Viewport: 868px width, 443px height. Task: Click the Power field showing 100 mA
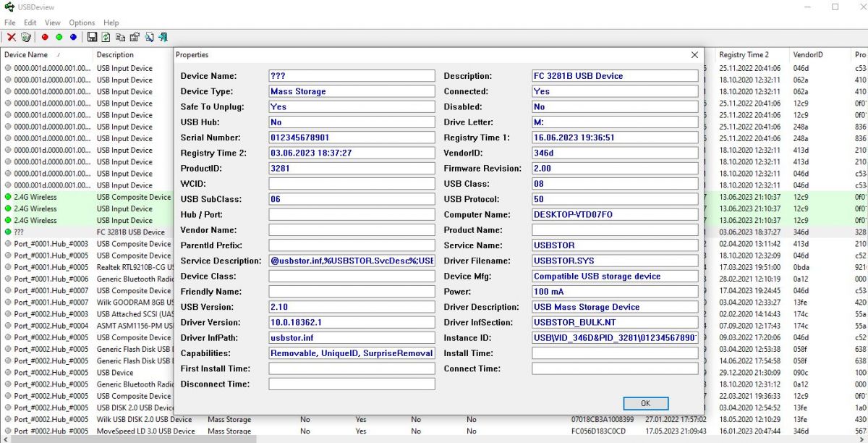tap(615, 292)
